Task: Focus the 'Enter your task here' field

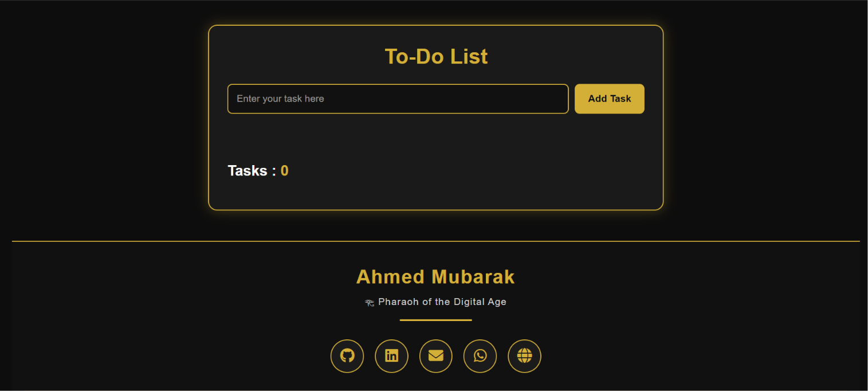Action: click(x=398, y=99)
